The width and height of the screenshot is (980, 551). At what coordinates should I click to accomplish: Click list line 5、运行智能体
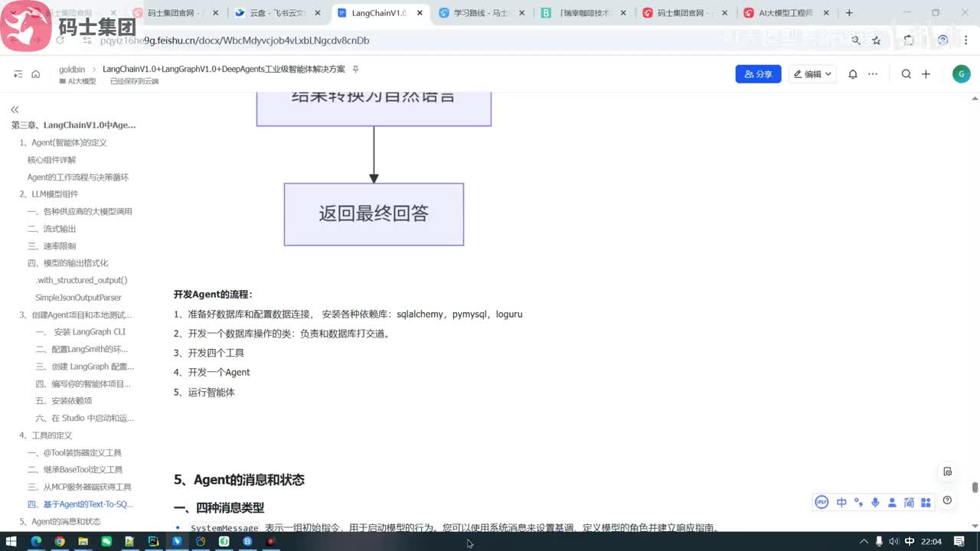(x=204, y=392)
